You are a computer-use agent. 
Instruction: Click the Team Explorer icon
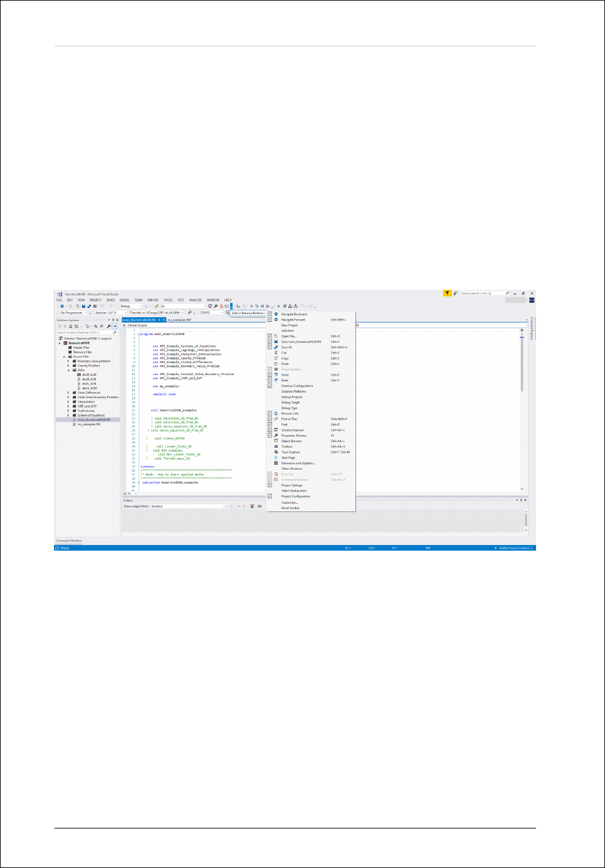(x=276, y=452)
